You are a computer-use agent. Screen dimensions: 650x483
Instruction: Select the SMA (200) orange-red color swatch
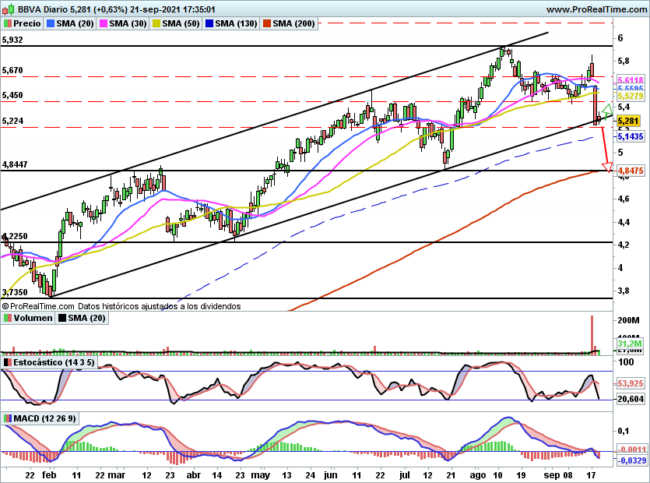point(267,24)
